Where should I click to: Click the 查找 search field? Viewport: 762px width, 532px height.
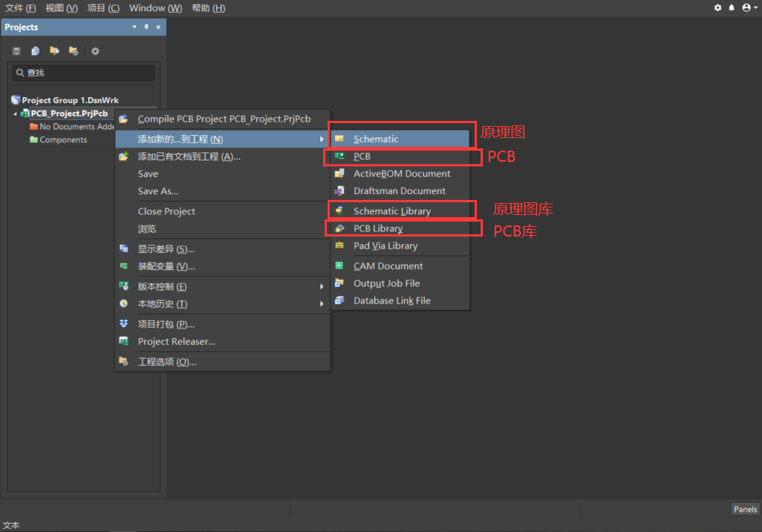click(84, 73)
